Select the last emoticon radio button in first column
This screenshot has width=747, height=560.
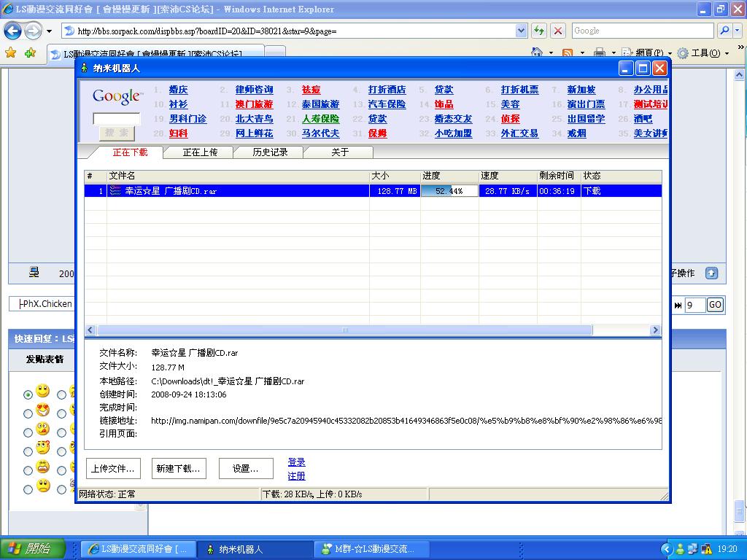coord(28,489)
